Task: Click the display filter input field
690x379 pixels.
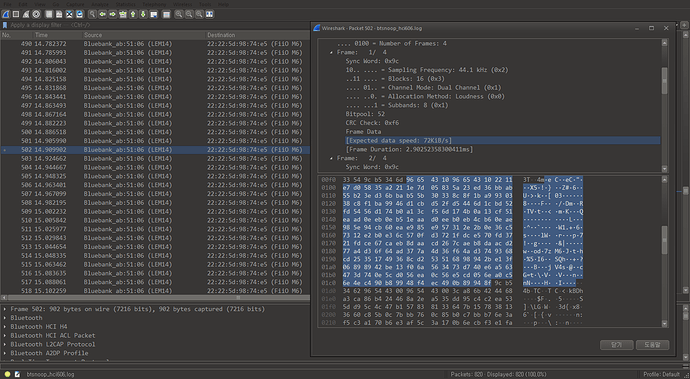Action: (158, 25)
